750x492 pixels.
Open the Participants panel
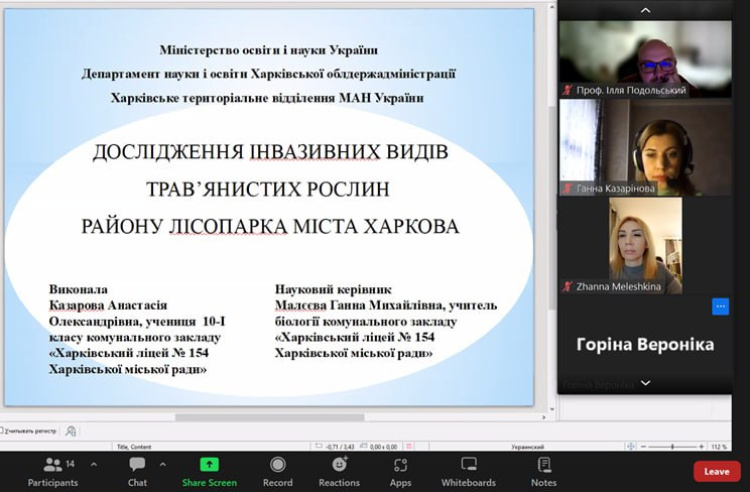53,471
